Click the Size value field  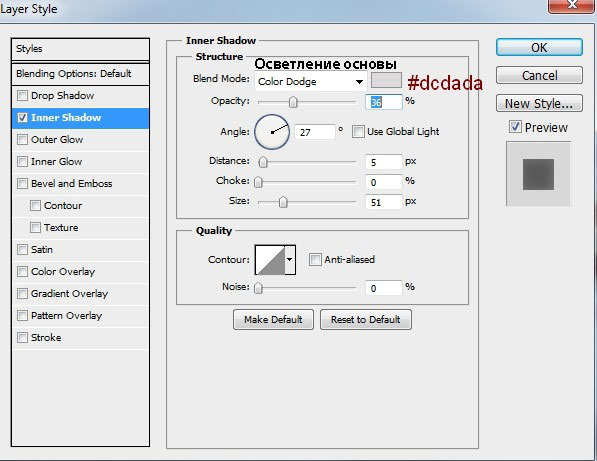pyautogui.click(x=384, y=202)
